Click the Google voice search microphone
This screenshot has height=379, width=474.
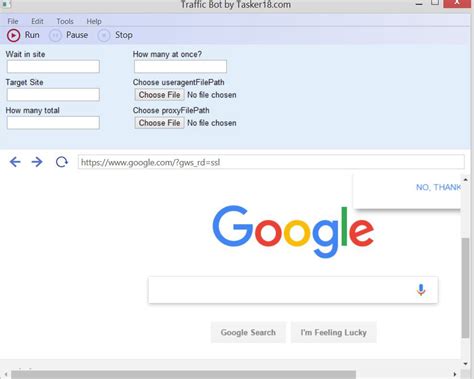click(421, 290)
